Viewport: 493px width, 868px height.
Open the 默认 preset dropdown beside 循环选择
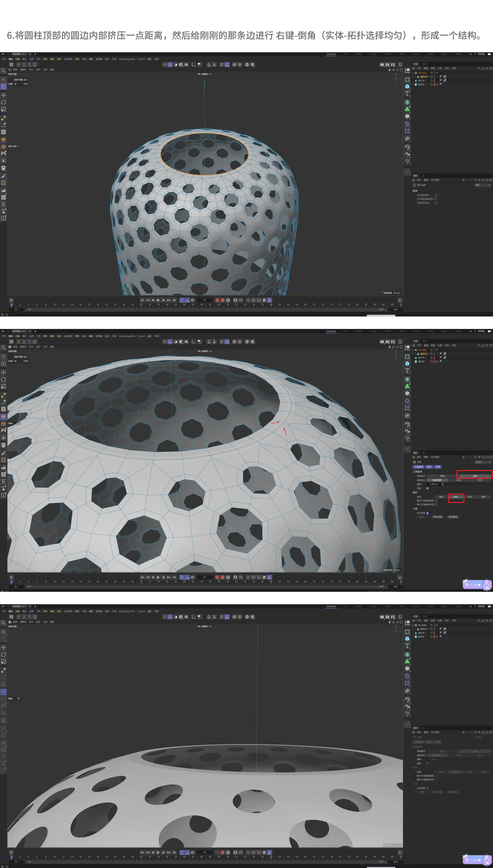point(483,185)
